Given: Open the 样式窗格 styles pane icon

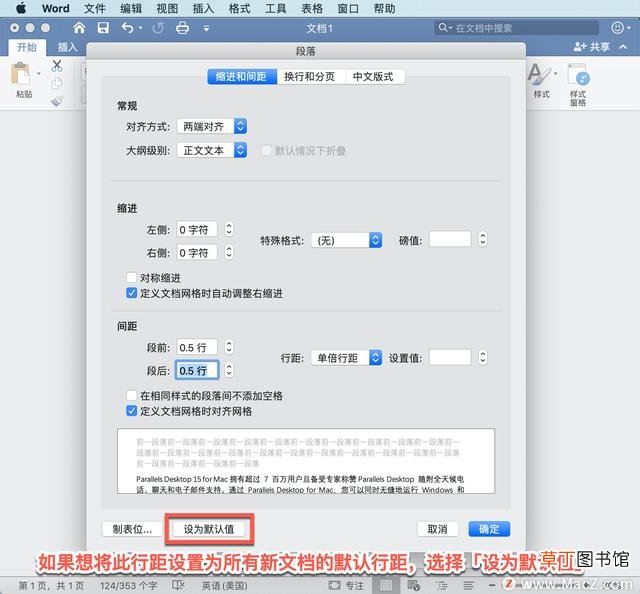Looking at the screenshot, I should click(x=578, y=75).
